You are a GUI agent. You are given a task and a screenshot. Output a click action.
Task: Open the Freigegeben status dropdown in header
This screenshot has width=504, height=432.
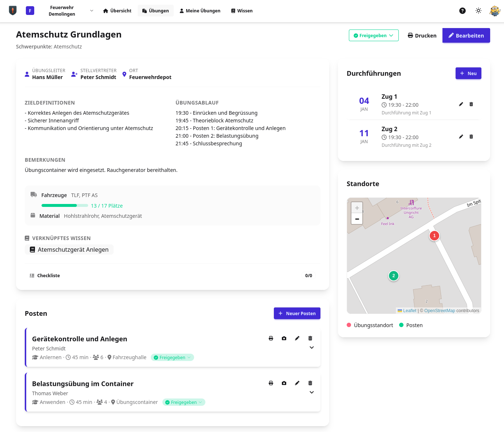(374, 36)
